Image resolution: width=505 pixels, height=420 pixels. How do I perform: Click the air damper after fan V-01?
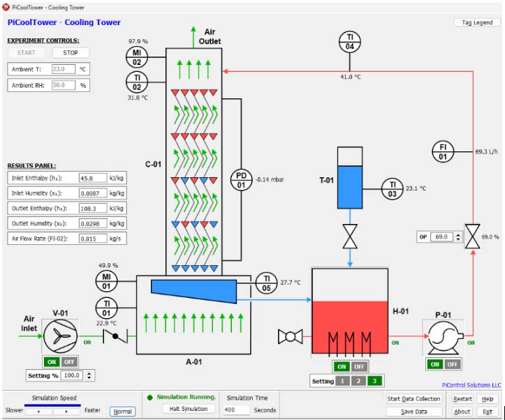click(115, 336)
